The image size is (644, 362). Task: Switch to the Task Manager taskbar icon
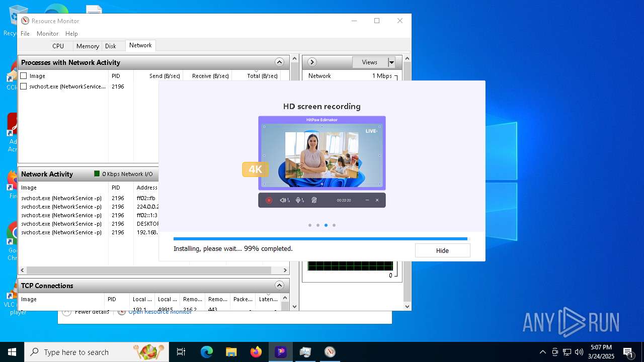coord(305,352)
